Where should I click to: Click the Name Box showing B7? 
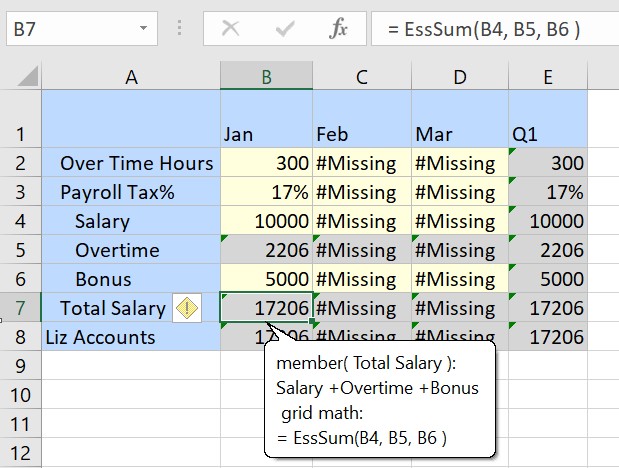pyautogui.click(x=70, y=28)
